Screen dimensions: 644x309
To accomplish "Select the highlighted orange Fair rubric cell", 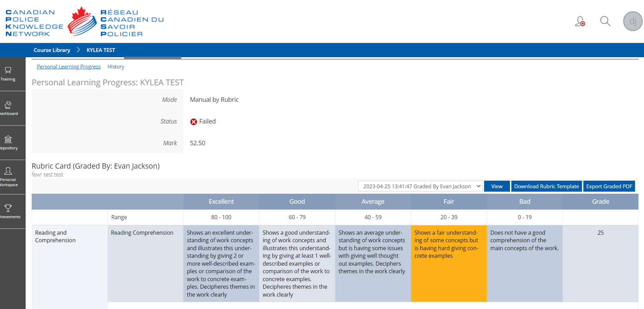I will [x=449, y=264].
